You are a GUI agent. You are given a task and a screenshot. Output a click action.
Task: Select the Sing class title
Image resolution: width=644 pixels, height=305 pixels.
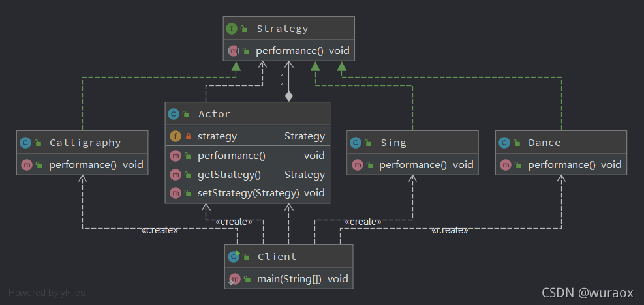tap(393, 143)
